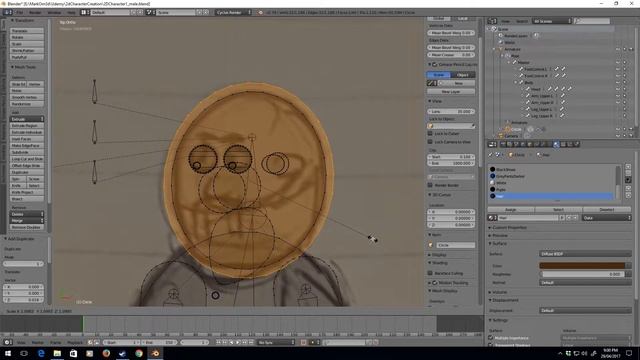Click the outliner editor type icon
The image size is (640, 360).
tap(493, 21)
